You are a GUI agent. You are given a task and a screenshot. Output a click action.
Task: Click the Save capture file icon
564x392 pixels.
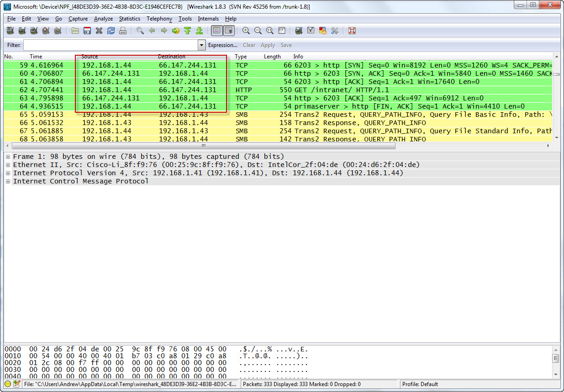(x=87, y=31)
